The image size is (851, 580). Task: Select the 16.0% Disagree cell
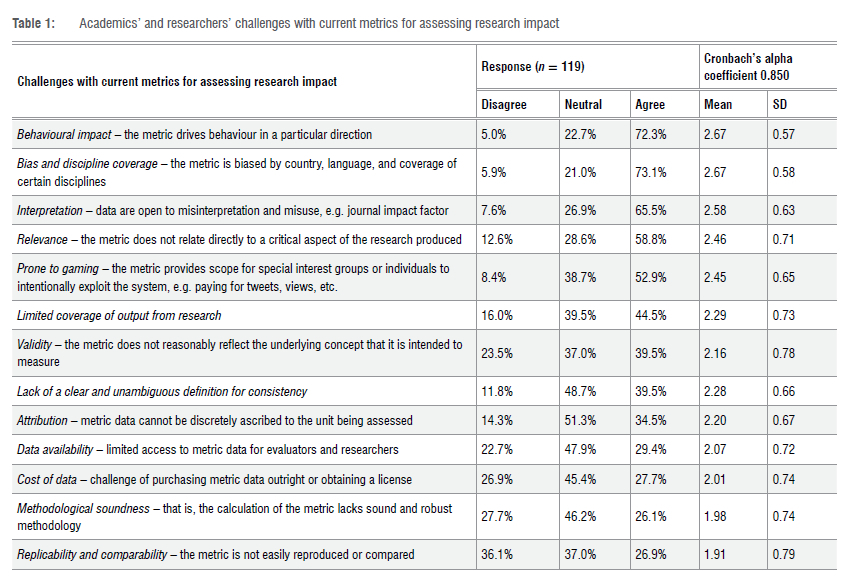pyautogui.click(x=497, y=316)
